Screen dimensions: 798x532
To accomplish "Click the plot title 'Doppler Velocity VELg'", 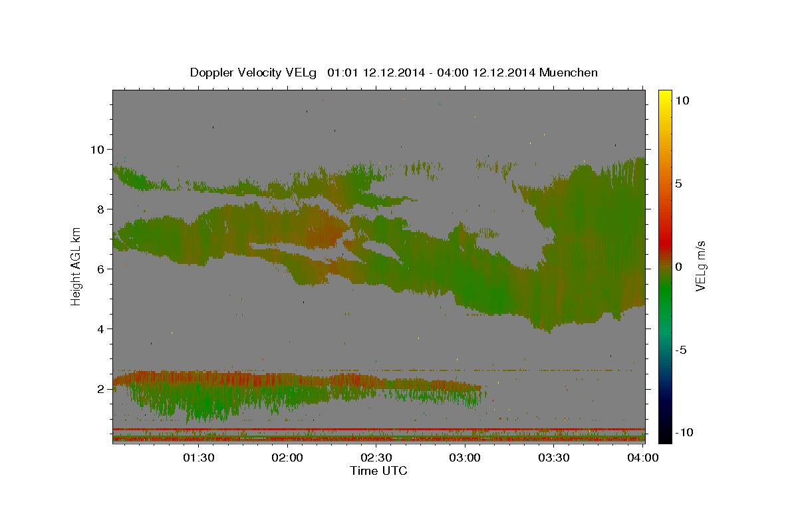I will (253, 72).
